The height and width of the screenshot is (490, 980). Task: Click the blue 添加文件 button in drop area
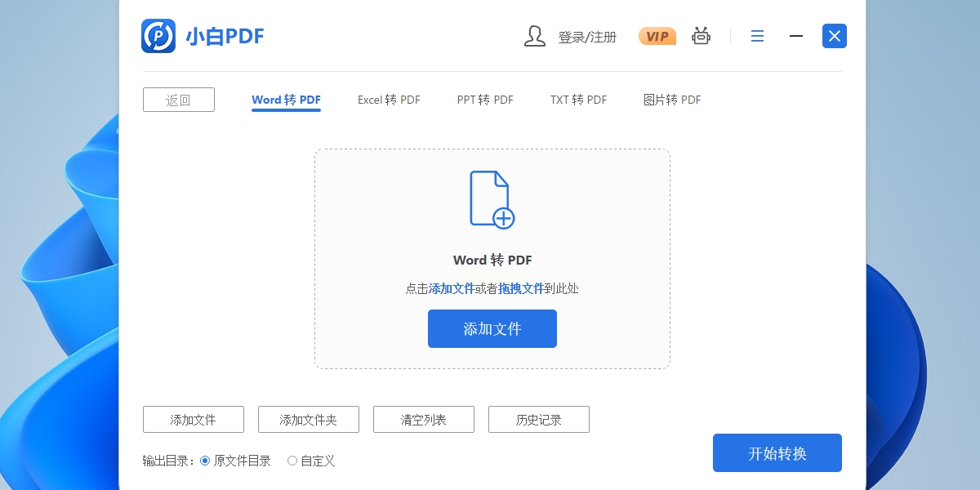click(x=492, y=329)
